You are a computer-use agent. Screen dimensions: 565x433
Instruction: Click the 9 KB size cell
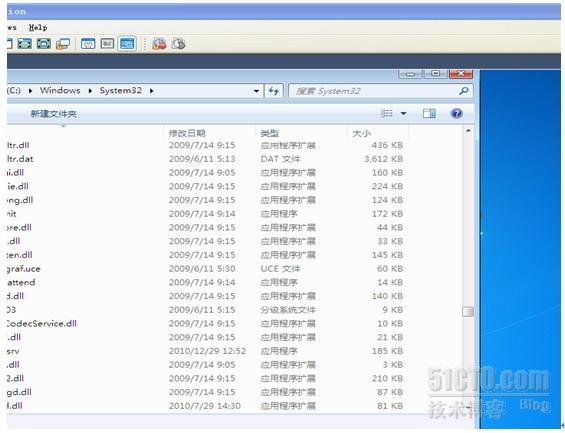(393, 310)
